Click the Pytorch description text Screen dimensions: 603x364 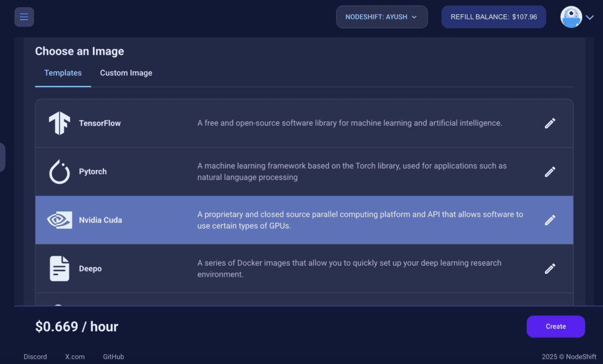(352, 171)
